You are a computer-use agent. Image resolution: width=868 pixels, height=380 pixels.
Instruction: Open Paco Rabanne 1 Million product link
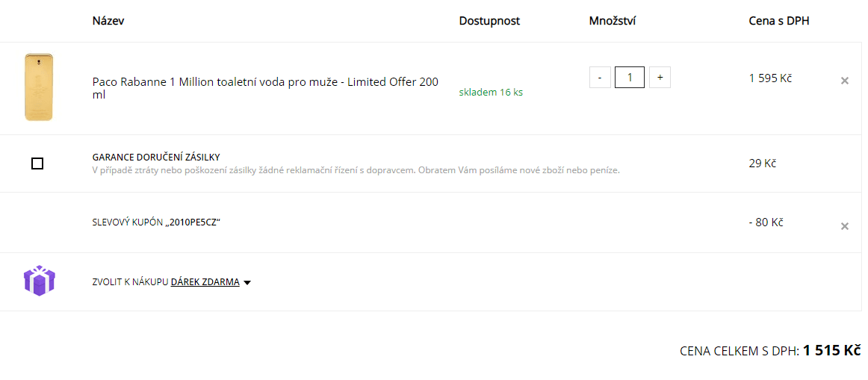[265, 87]
